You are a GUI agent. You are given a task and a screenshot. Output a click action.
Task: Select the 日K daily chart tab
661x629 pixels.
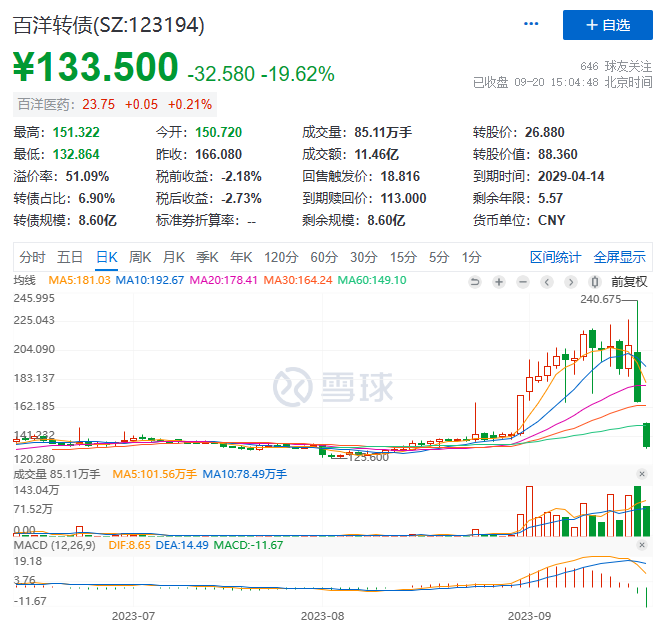click(107, 257)
